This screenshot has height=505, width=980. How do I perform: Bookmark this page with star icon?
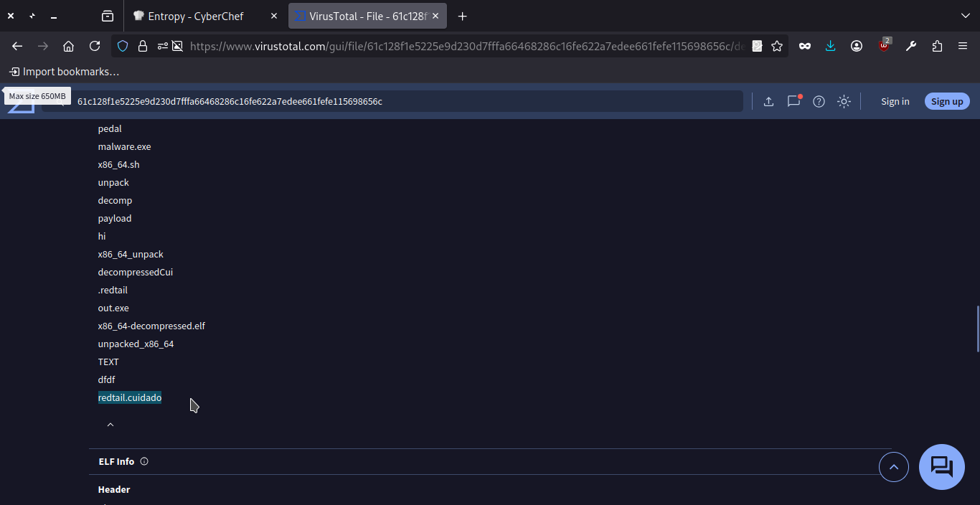[x=777, y=46]
